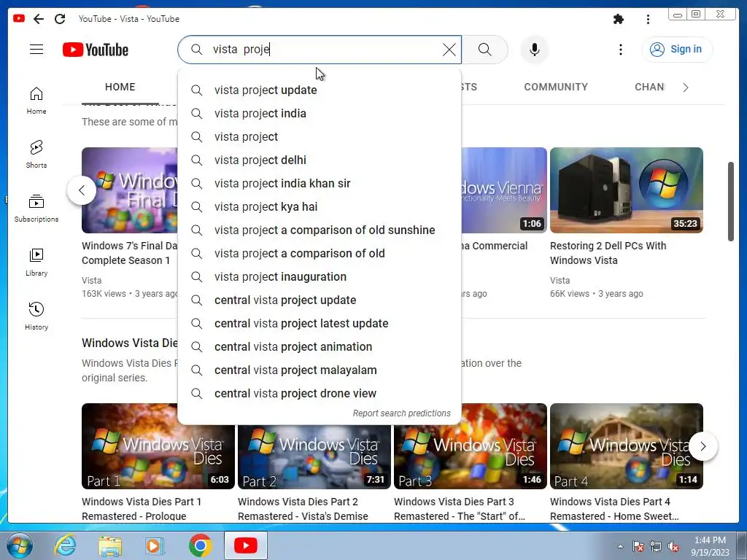Image resolution: width=747 pixels, height=560 pixels.
Task: Click Vista channel name under Dell PCs video
Action: (x=560, y=281)
